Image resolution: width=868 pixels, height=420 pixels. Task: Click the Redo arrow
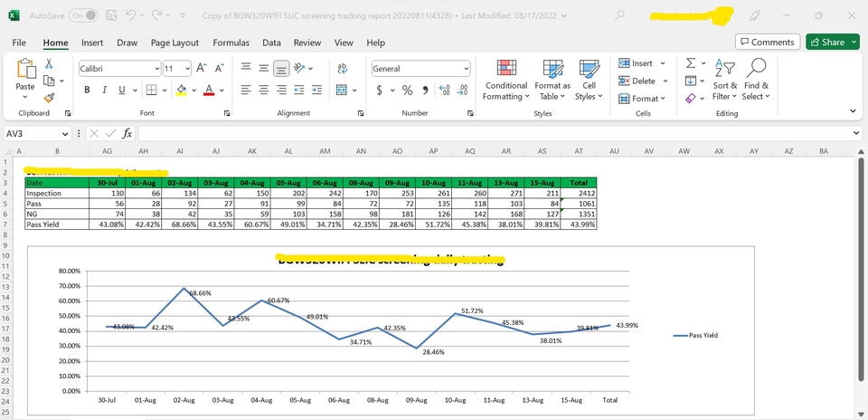point(157,15)
